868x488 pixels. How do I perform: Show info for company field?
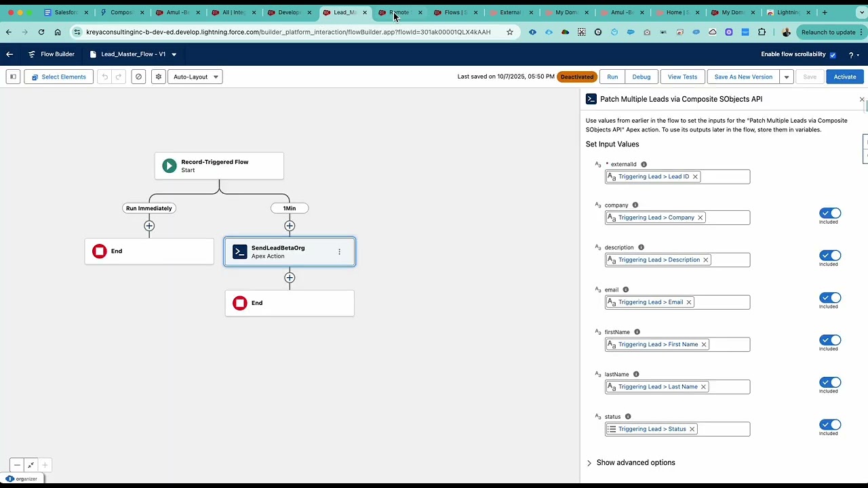pos(635,205)
